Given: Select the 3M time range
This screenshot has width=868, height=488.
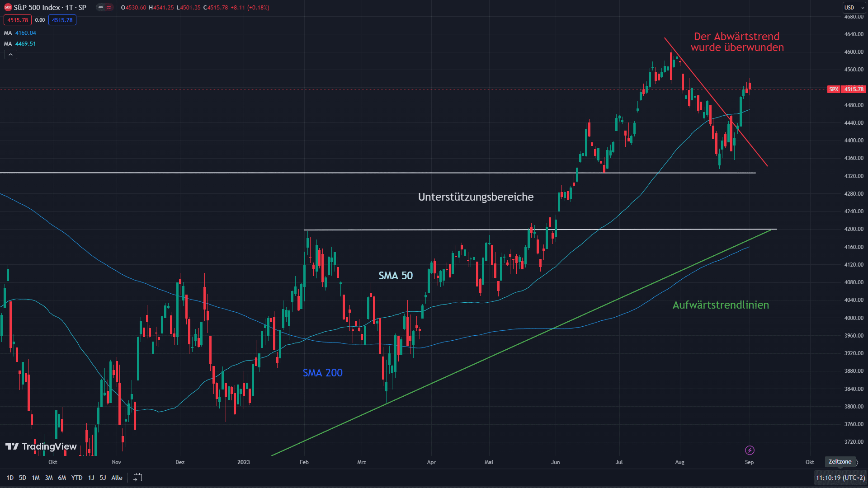Looking at the screenshot, I should 49,478.
